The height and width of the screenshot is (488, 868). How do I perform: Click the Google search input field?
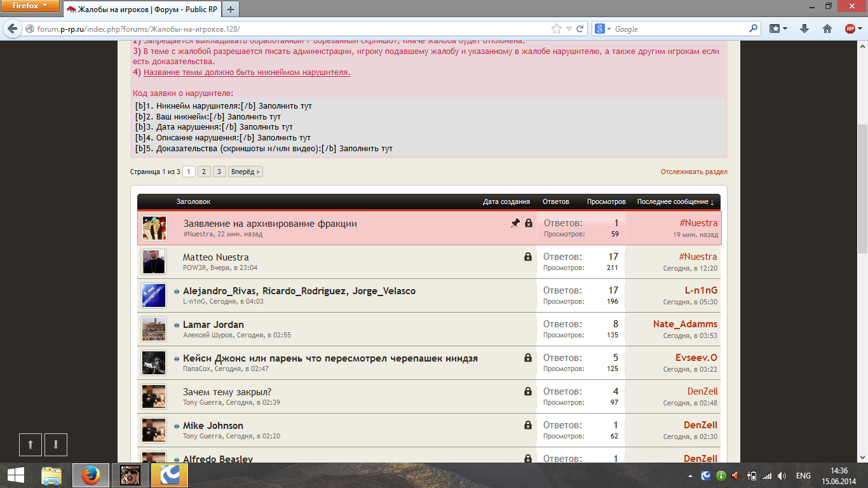coord(680,29)
